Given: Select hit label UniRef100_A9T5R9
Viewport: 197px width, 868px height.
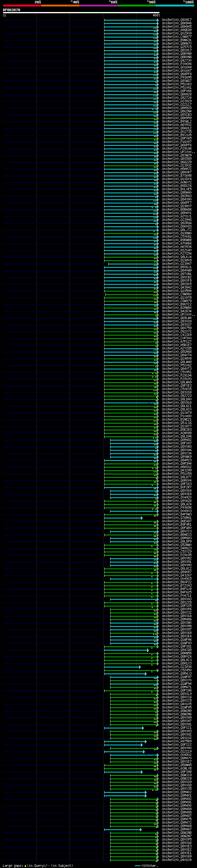Looking at the screenshot, I should coord(176,741).
